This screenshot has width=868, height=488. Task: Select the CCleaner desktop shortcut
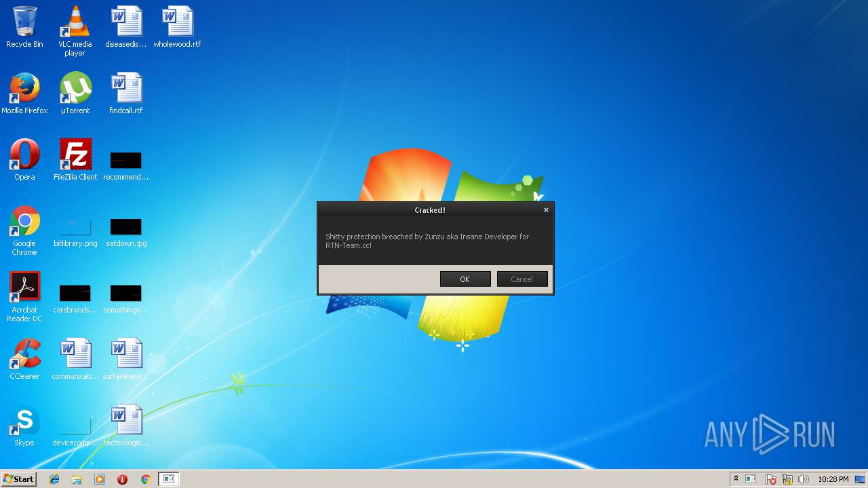click(x=24, y=359)
